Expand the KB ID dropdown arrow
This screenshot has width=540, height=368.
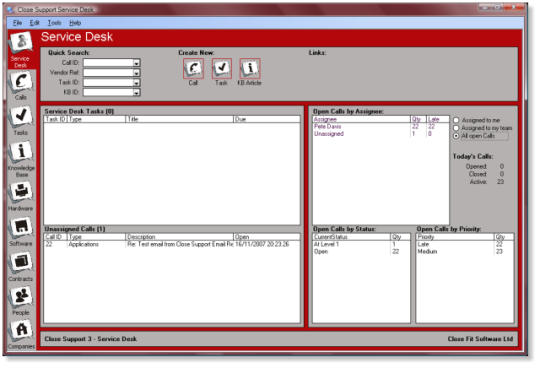[x=136, y=93]
